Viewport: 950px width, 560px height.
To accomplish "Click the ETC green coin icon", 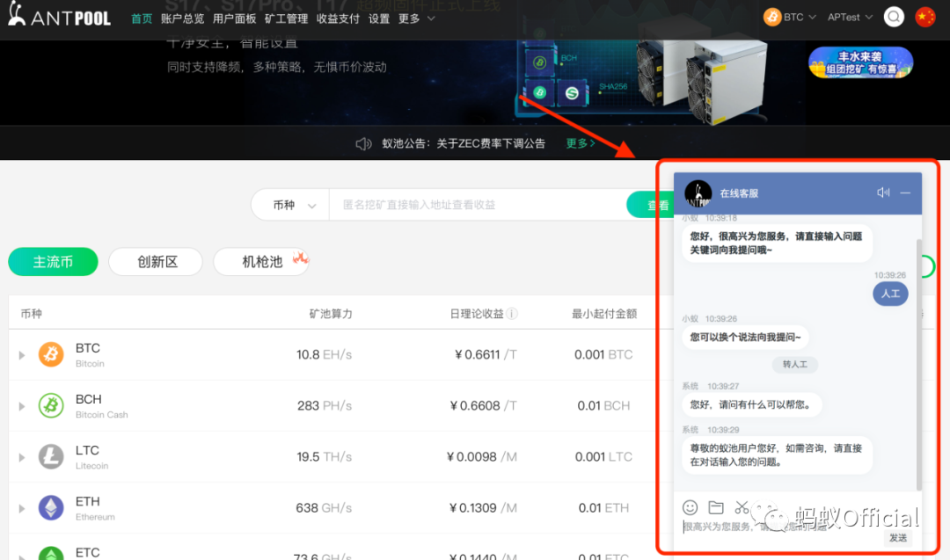I will click(x=51, y=553).
